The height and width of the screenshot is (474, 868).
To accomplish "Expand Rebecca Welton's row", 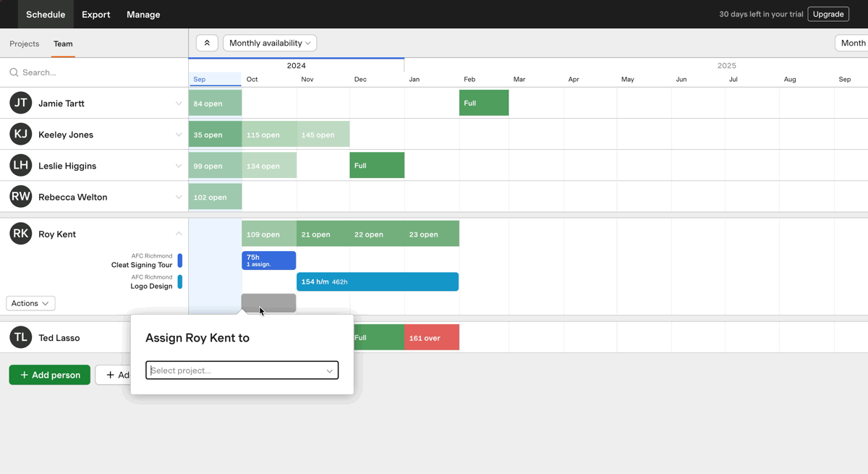I will click(179, 197).
